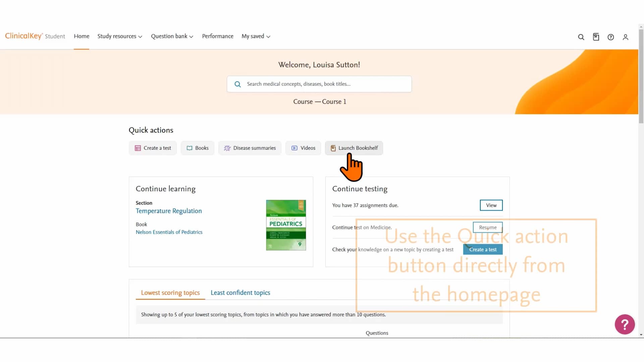Open the pink floating help bubble
This screenshot has height=362, width=644.
pos(625,324)
